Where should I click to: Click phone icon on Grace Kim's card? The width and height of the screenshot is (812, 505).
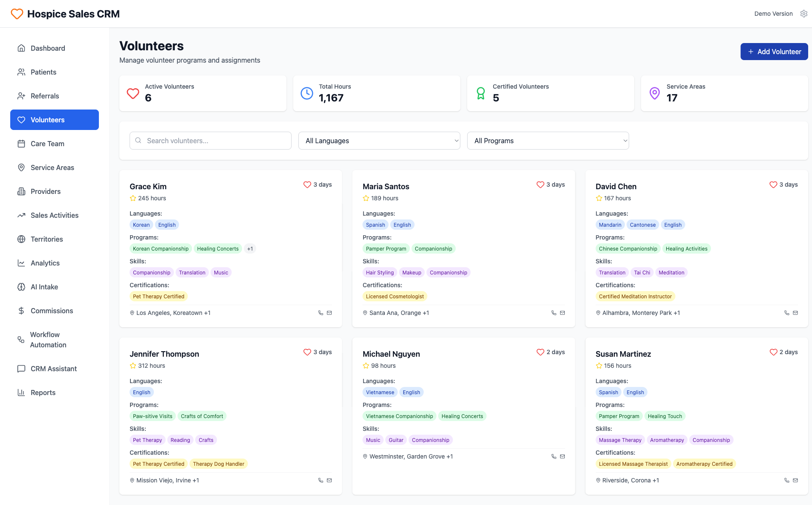[321, 313]
